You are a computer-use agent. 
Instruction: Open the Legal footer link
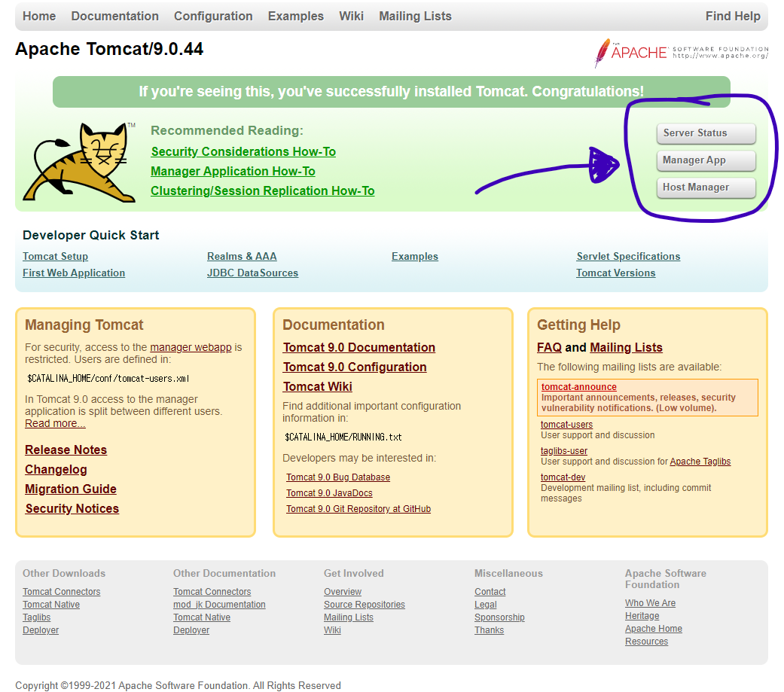(x=485, y=604)
